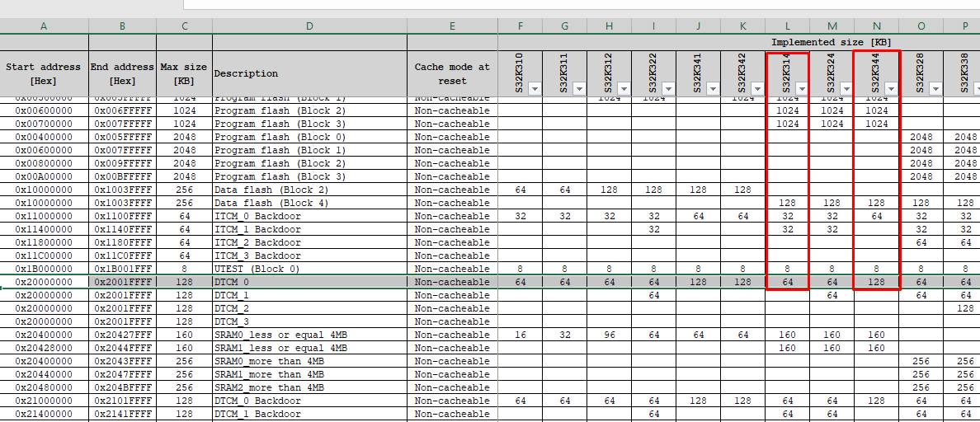Select end address cell 0x2101FFFF
This screenshot has width=980, height=422.
(122, 401)
